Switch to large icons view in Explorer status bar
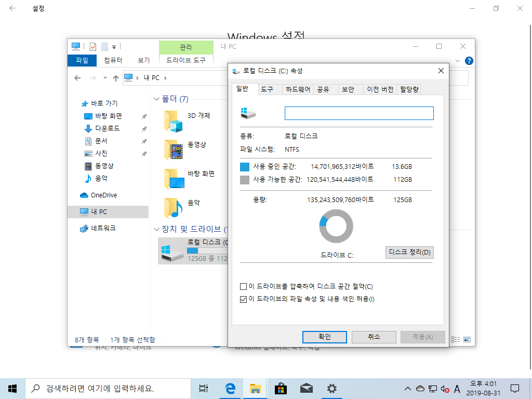Viewport: 532px width, 399px height. (467, 339)
